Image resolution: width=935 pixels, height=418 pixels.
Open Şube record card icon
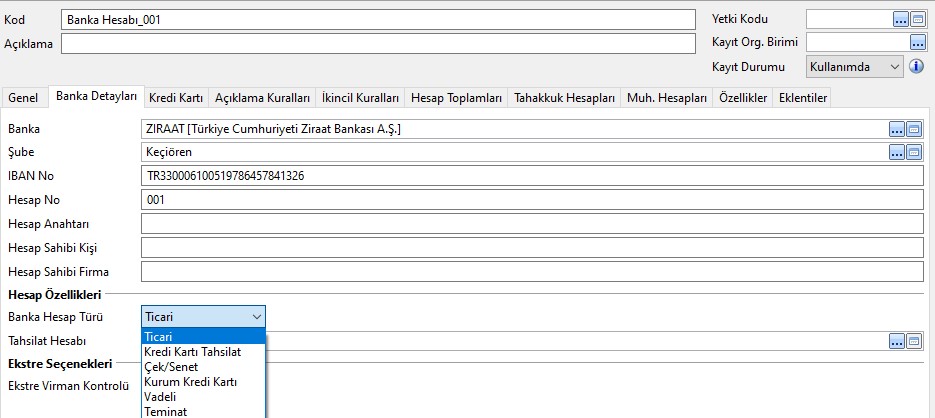914,153
